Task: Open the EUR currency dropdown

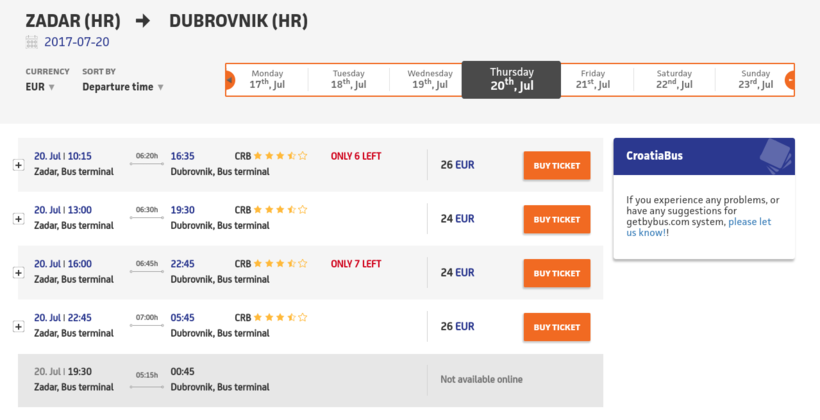Action: 40,87
